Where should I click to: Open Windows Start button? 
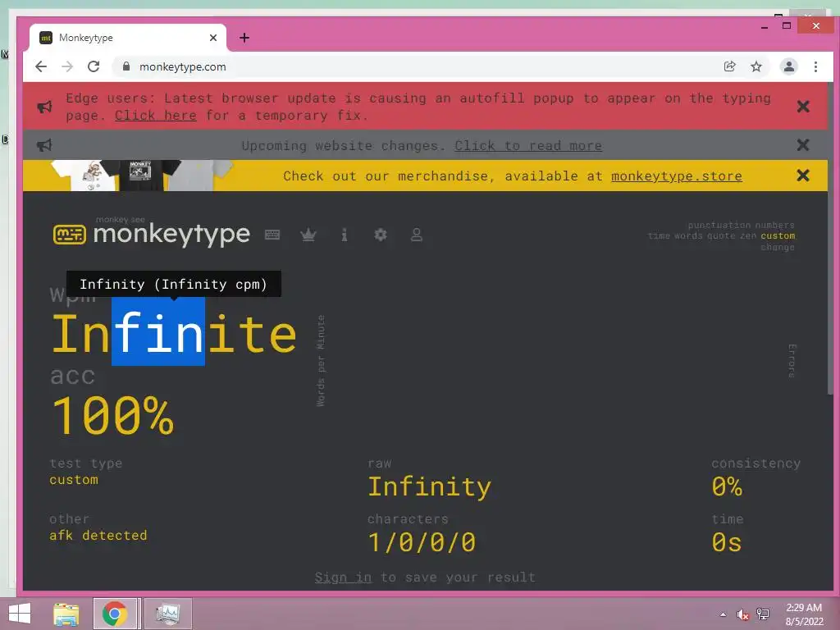(x=20, y=614)
